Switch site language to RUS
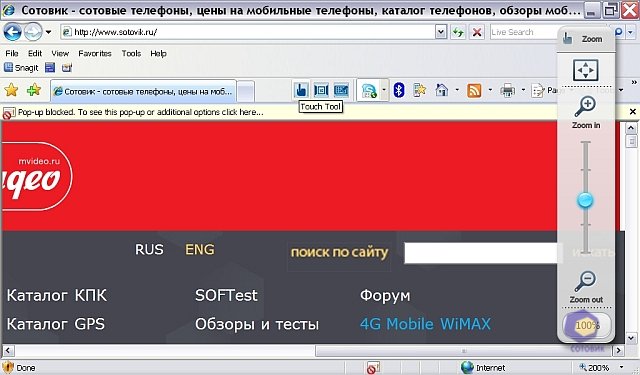This screenshot has height=375, width=640. click(x=149, y=249)
